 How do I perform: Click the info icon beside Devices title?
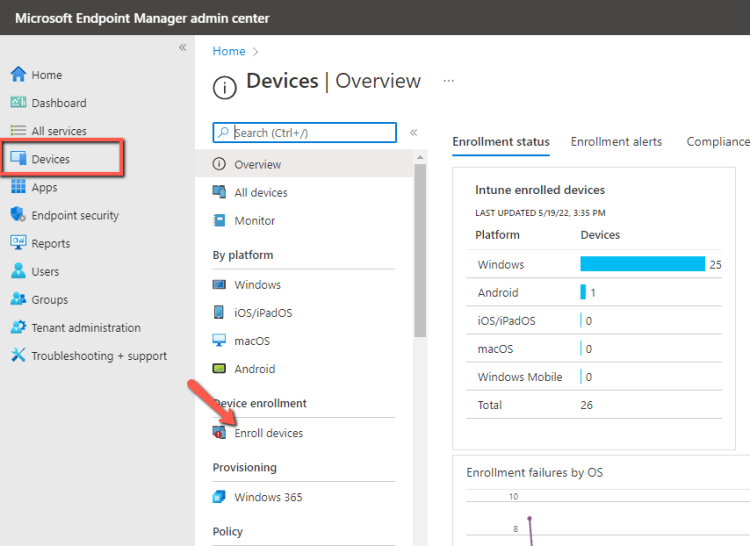tap(224, 88)
